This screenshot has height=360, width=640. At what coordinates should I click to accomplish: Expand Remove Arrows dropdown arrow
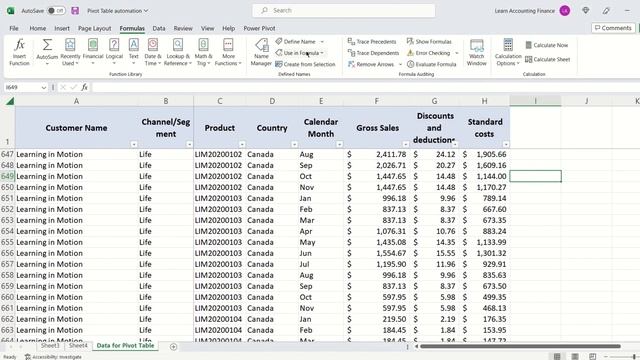click(x=400, y=64)
